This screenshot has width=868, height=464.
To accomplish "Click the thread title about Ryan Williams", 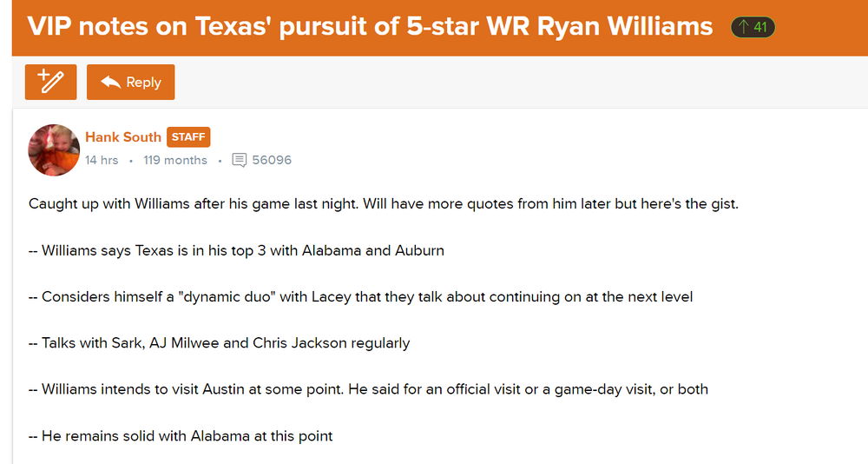I will click(x=370, y=26).
